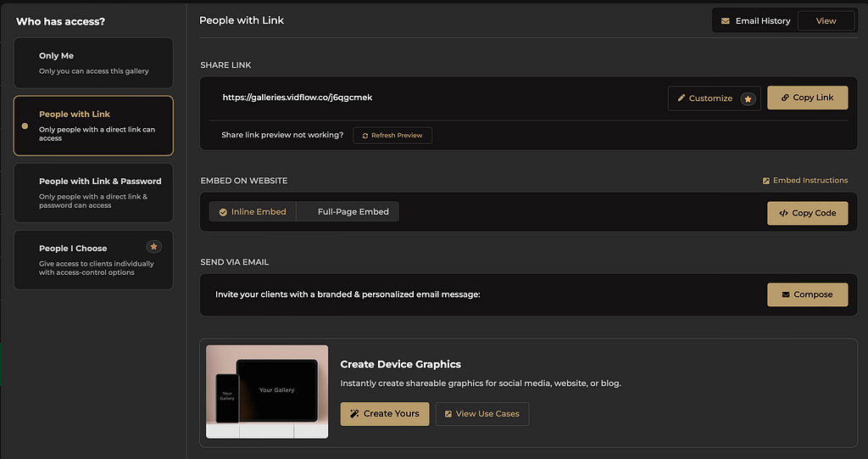Click the 'Instantly create shareable graphics' description
Viewport: 868px width, 459px height.
click(481, 383)
